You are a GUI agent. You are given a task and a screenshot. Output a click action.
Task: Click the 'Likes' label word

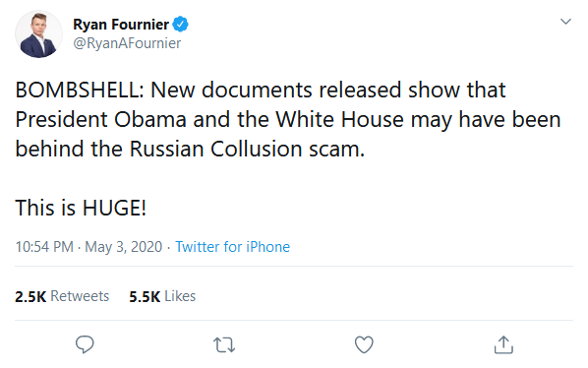[180, 296]
